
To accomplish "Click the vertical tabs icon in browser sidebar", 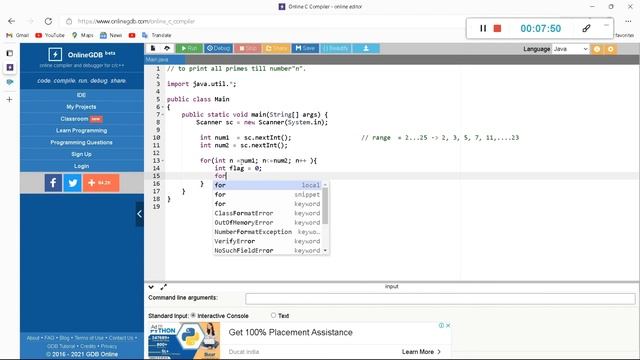I will click(10, 53).
